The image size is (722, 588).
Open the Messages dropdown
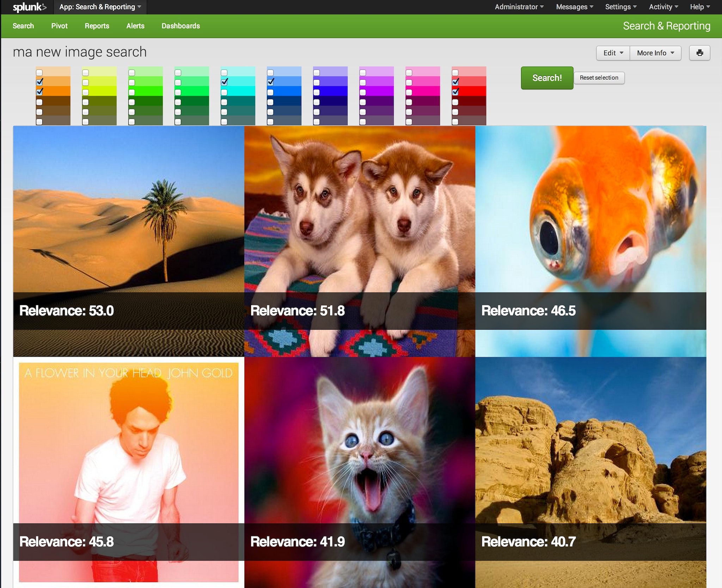pos(575,7)
